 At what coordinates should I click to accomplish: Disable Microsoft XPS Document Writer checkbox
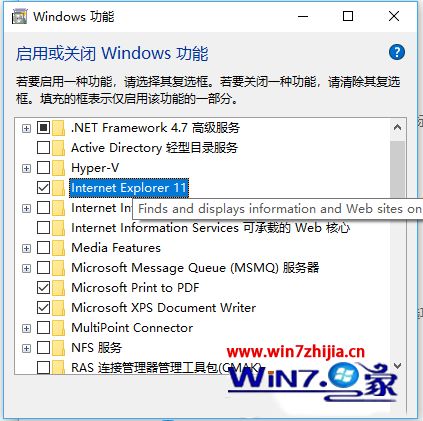tap(43, 308)
